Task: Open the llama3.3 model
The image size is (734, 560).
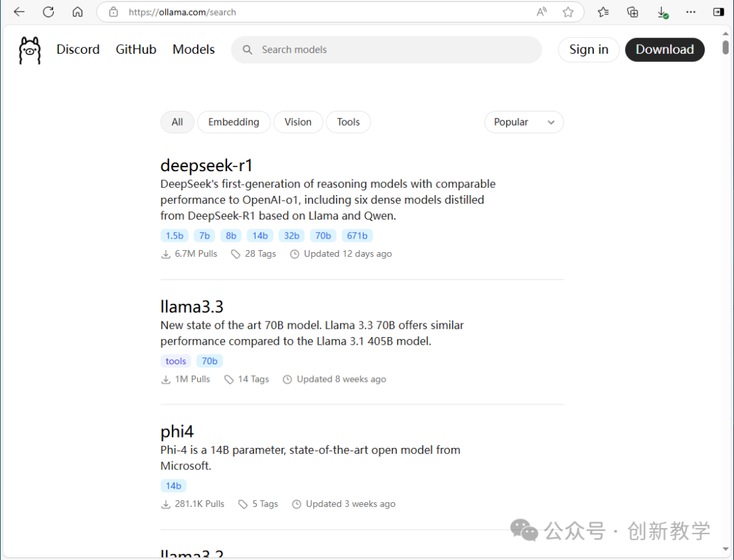Action: click(x=192, y=307)
